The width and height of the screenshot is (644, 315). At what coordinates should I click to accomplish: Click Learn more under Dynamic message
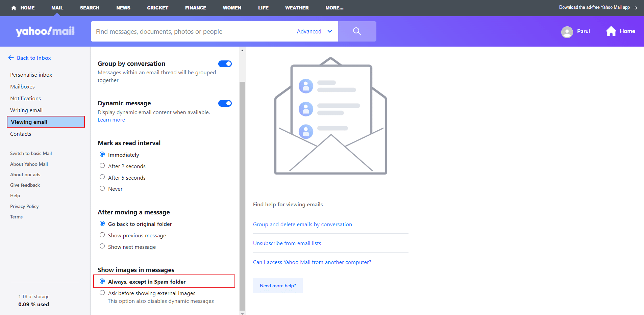111,120
